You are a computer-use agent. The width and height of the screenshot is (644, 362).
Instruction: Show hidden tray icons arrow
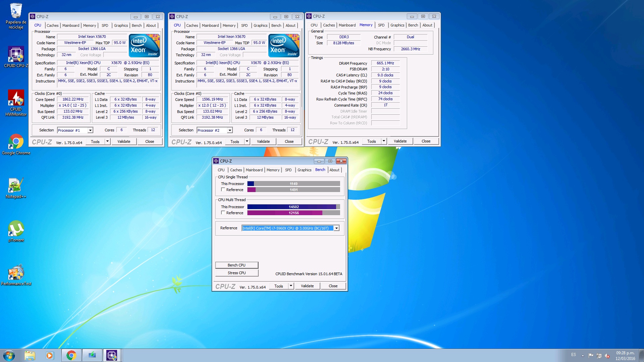pos(583,355)
